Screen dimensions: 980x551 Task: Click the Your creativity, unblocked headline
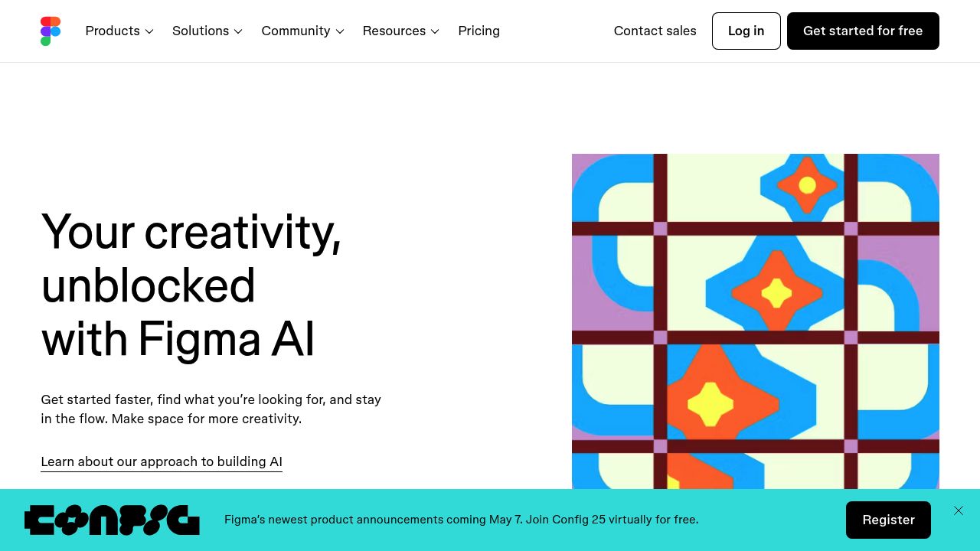pos(191,285)
